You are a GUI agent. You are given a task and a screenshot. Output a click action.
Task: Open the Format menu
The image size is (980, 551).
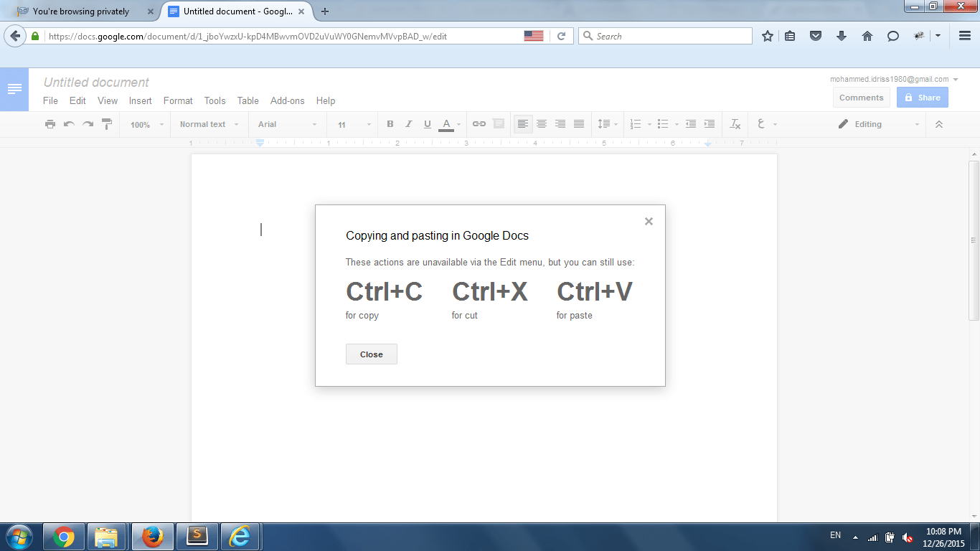tap(178, 100)
